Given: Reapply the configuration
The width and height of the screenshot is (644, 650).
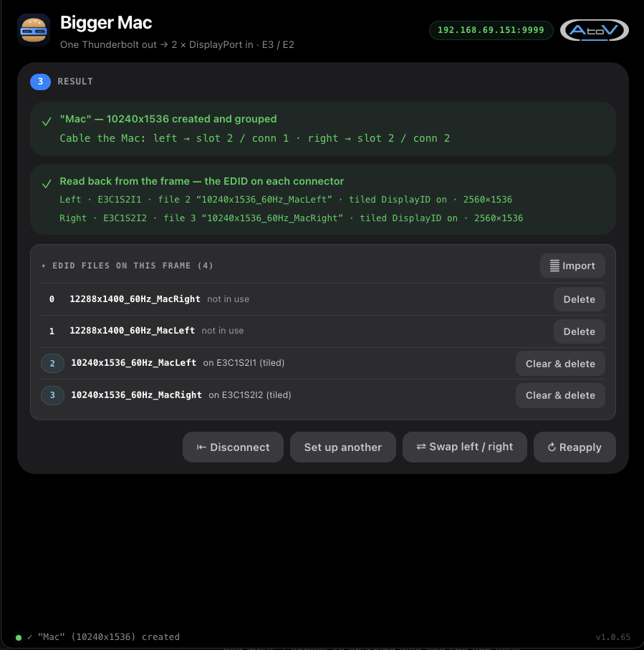Looking at the screenshot, I should (575, 447).
